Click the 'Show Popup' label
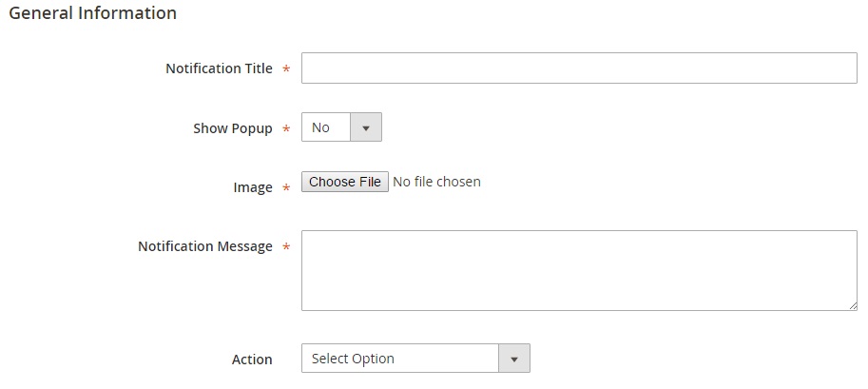The height and width of the screenshot is (389, 868). [232, 128]
